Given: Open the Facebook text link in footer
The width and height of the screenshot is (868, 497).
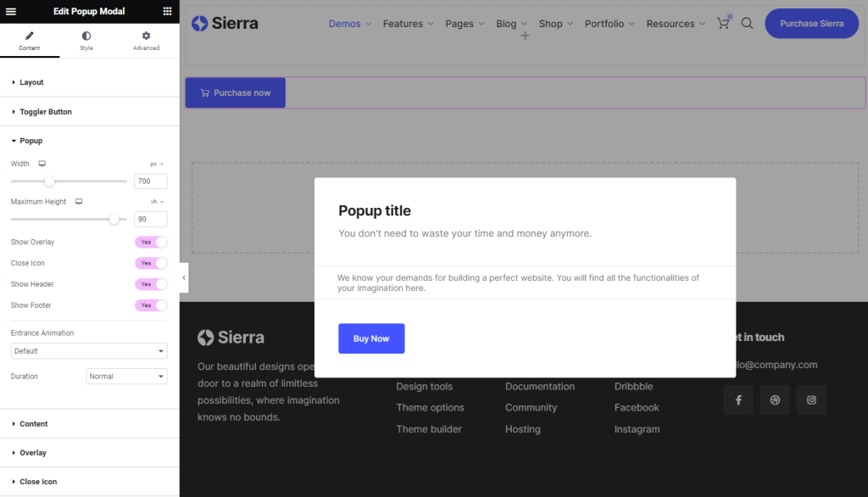Looking at the screenshot, I should coord(637,407).
